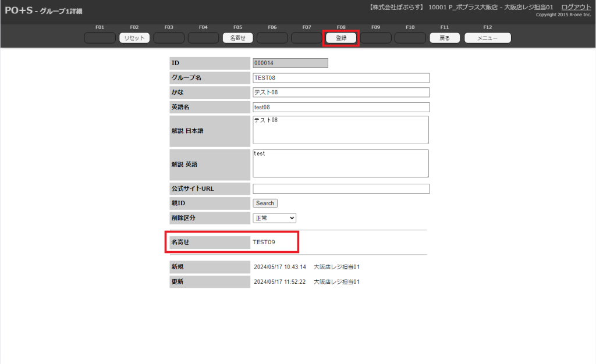Viewport: 596px width, 364px height.
Task: Open the F12 メニュー button
Action: 487,38
